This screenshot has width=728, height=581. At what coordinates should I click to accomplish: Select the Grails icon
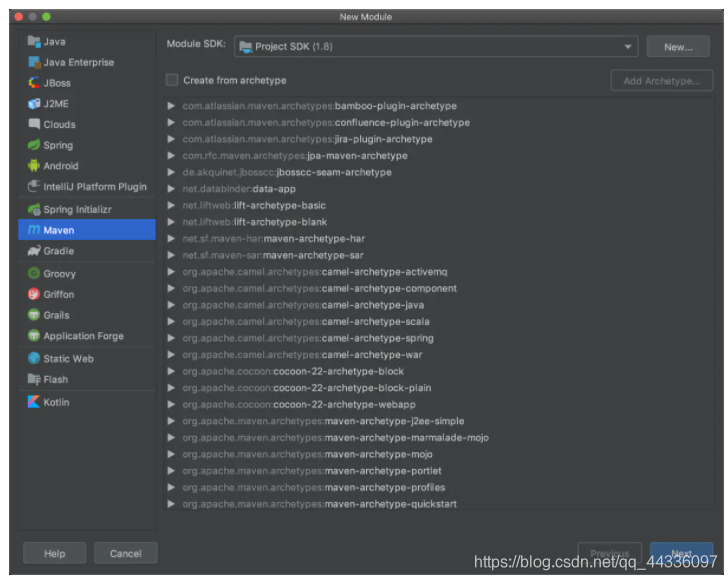click(x=34, y=315)
